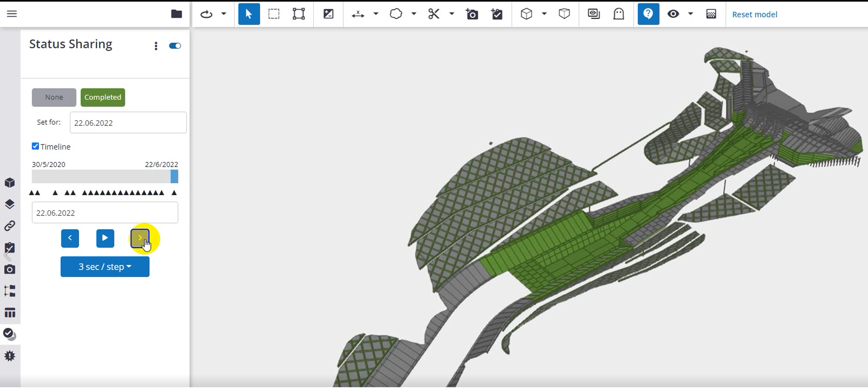Viewport: 868px width, 388px height.
Task: Open the layers icon in left sidebar
Action: click(x=10, y=204)
